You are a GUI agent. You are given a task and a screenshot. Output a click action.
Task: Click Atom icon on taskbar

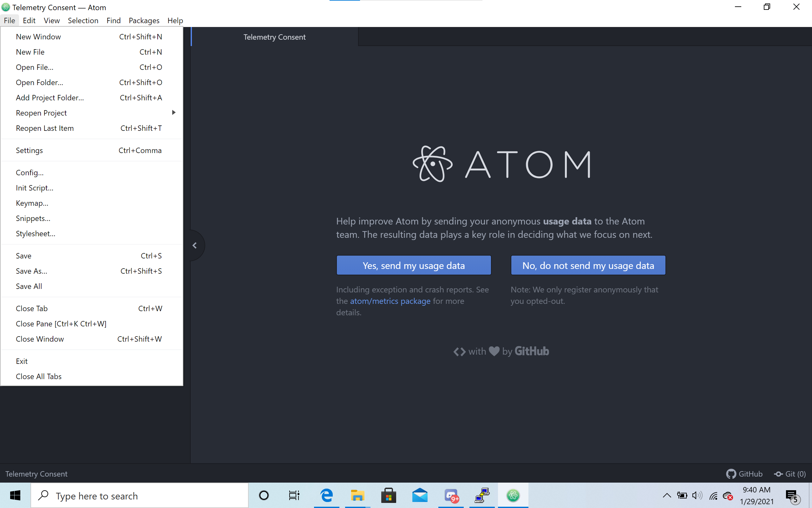[x=513, y=495]
